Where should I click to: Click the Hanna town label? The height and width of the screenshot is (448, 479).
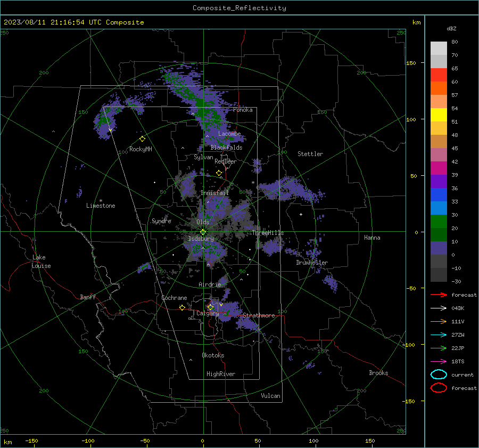pos(372,238)
